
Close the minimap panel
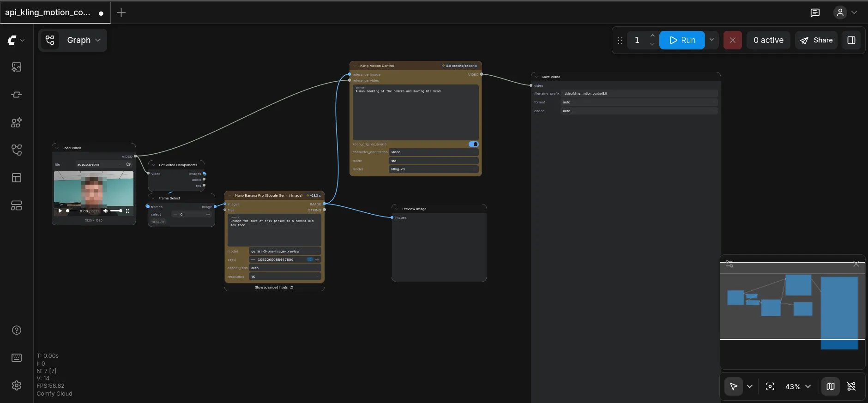(856, 264)
